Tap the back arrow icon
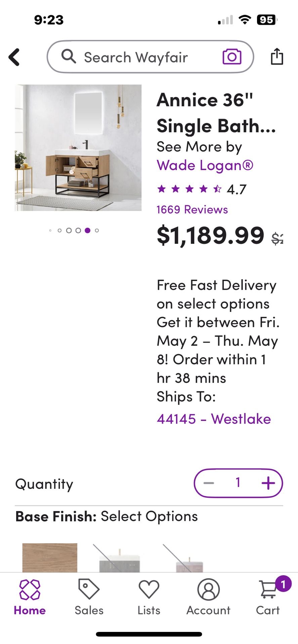This screenshot has width=298, height=644. (14, 57)
